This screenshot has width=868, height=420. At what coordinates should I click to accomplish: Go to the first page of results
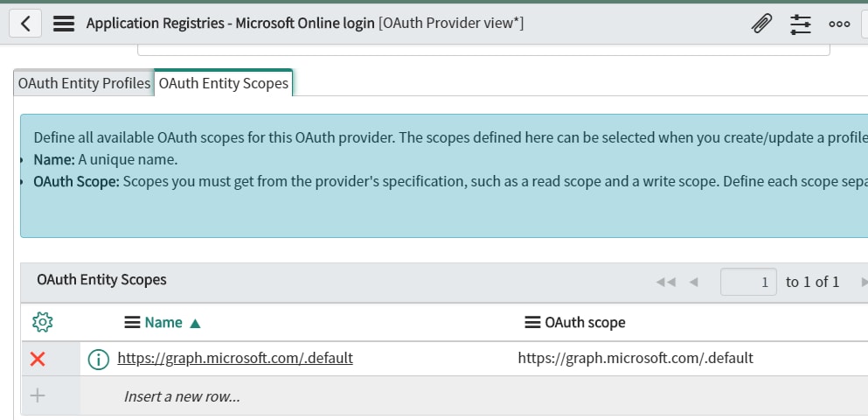[666, 282]
